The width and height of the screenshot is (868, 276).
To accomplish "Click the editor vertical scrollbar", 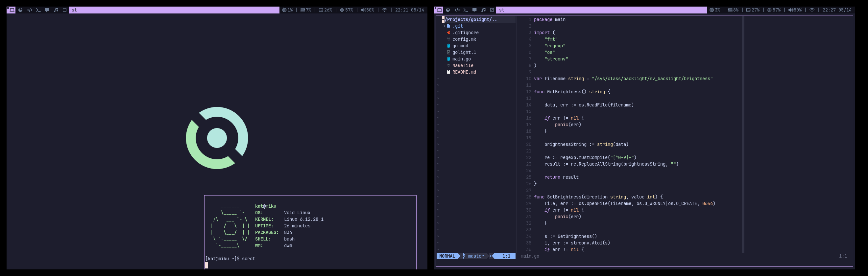I will (743, 134).
